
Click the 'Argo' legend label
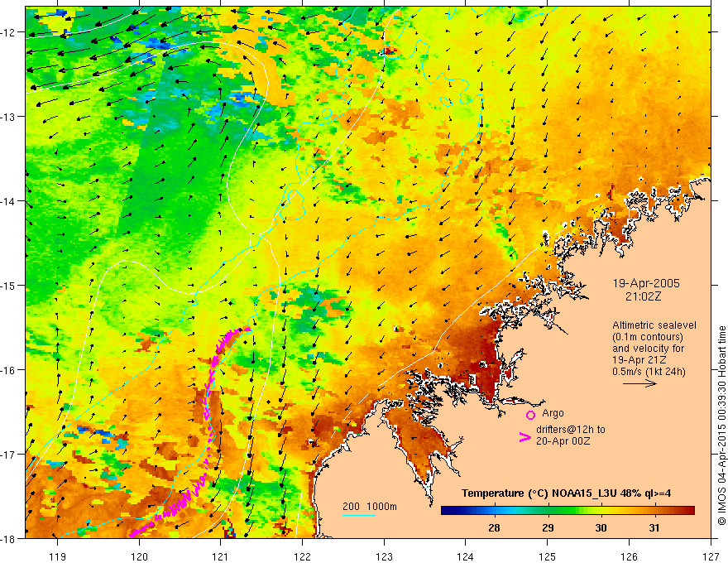point(553,413)
